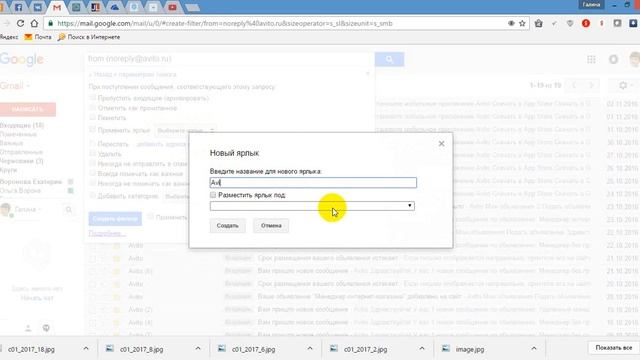Tick the Пометить checkbox
Image resolution: width=640 pixels, height=360 pixels.
pos(93,117)
